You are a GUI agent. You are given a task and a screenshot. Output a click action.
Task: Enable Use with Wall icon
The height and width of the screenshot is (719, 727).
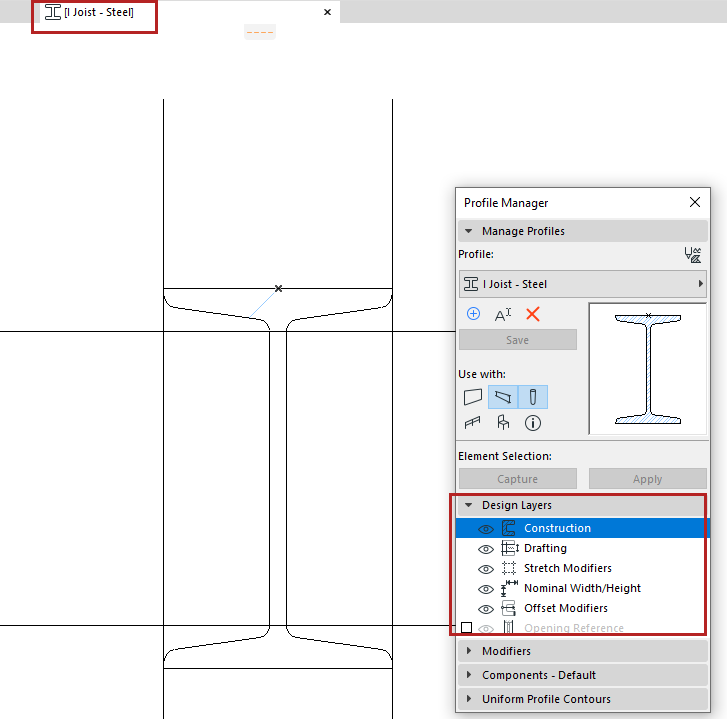(x=473, y=397)
